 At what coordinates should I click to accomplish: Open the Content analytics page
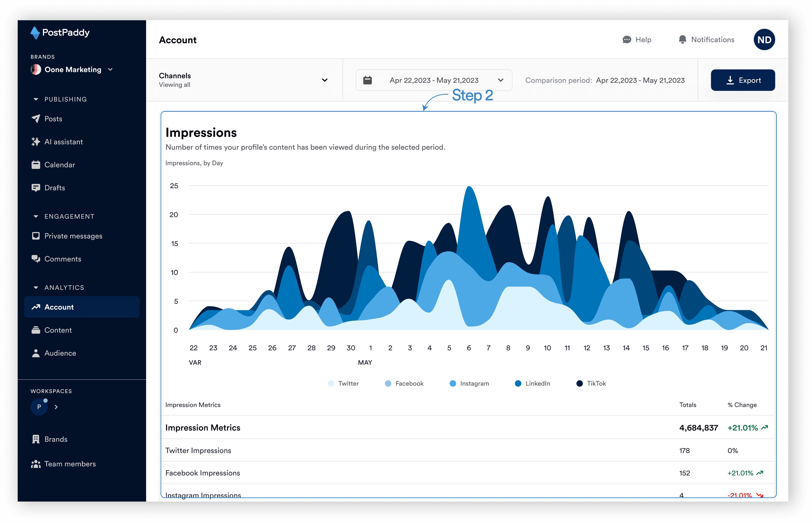point(58,330)
